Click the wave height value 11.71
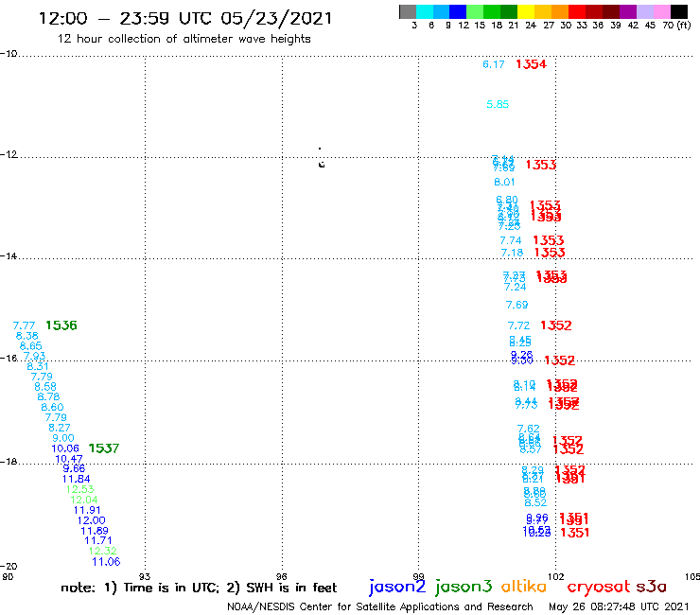The height and width of the screenshot is (615, 700). click(x=98, y=541)
